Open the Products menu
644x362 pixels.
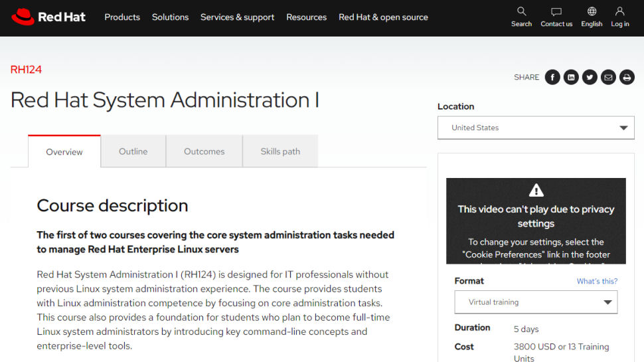pos(122,17)
